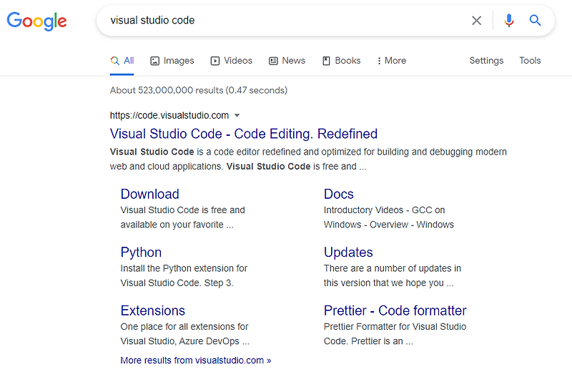Expand the dropdown arrow beside code.visualstudio.com
This screenshot has height=392, width=572.
coord(237,115)
